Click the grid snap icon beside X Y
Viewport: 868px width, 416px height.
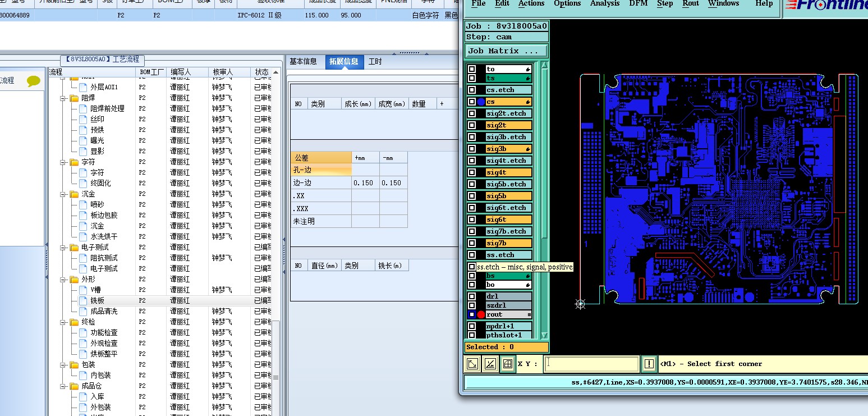(508, 364)
